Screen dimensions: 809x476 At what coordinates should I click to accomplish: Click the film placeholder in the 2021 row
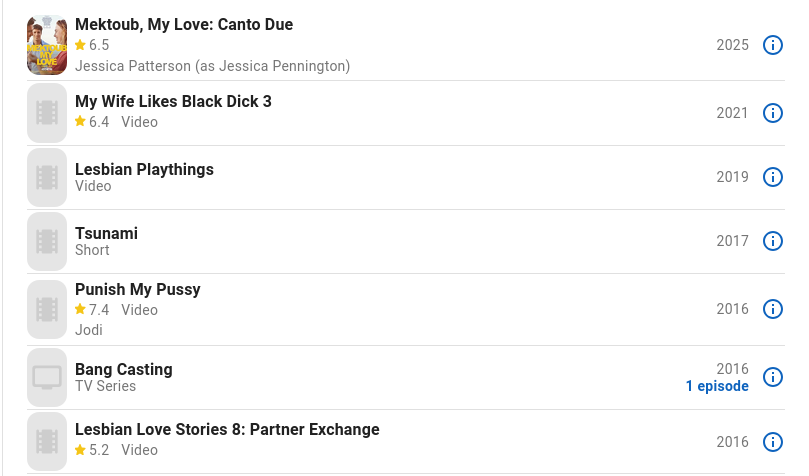47,113
